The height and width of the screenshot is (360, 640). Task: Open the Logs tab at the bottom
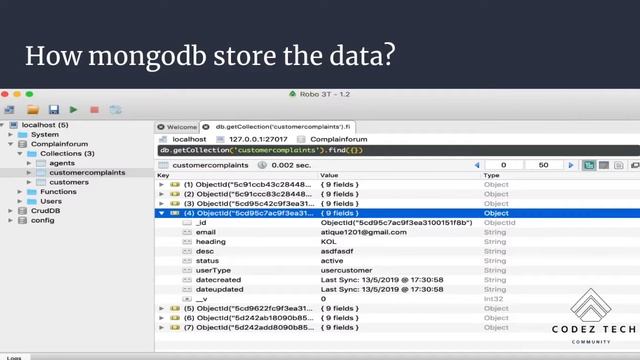(x=14, y=358)
